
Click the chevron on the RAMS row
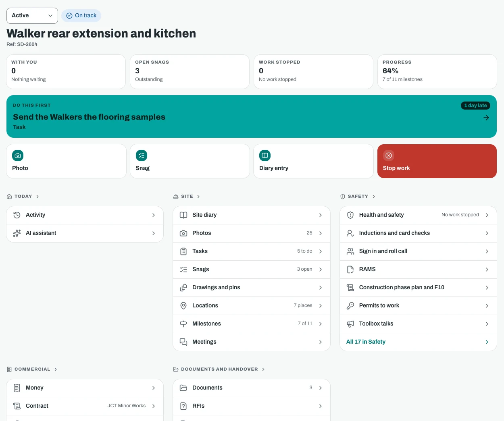[487, 270]
